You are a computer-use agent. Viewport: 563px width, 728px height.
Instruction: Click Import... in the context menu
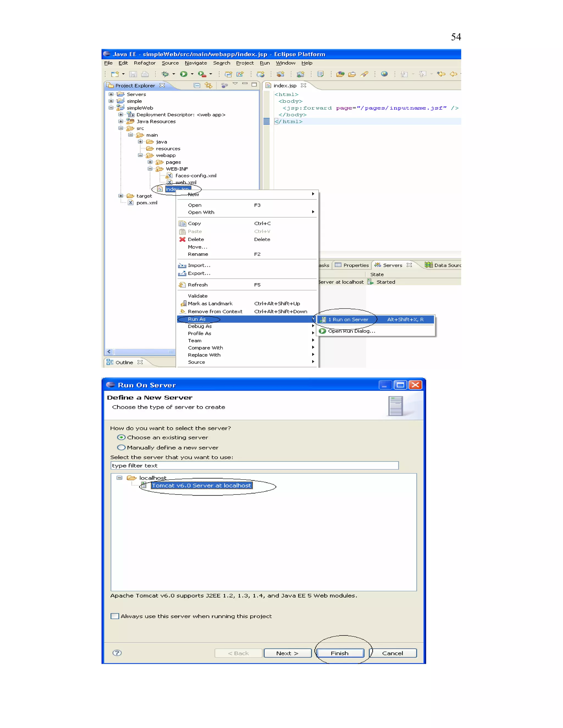tap(247, 265)
